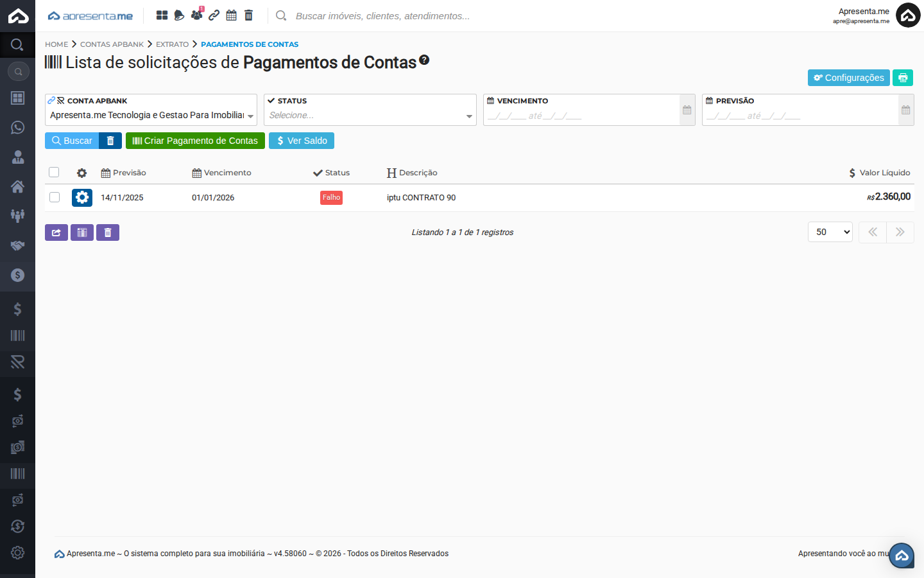Go to EXTRATO in the breadcrumb
924x578 pixels.
click(173, 44)
